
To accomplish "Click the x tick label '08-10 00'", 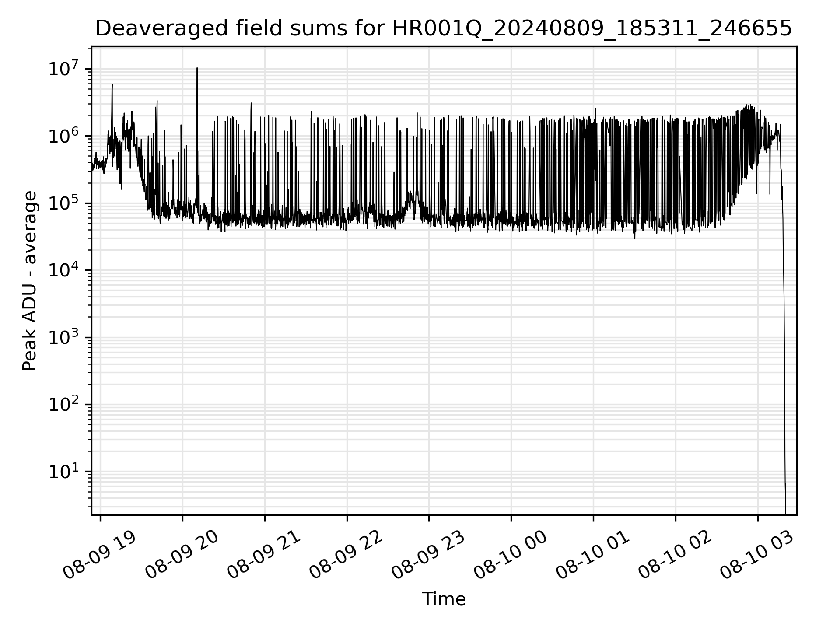I will 511,556.
